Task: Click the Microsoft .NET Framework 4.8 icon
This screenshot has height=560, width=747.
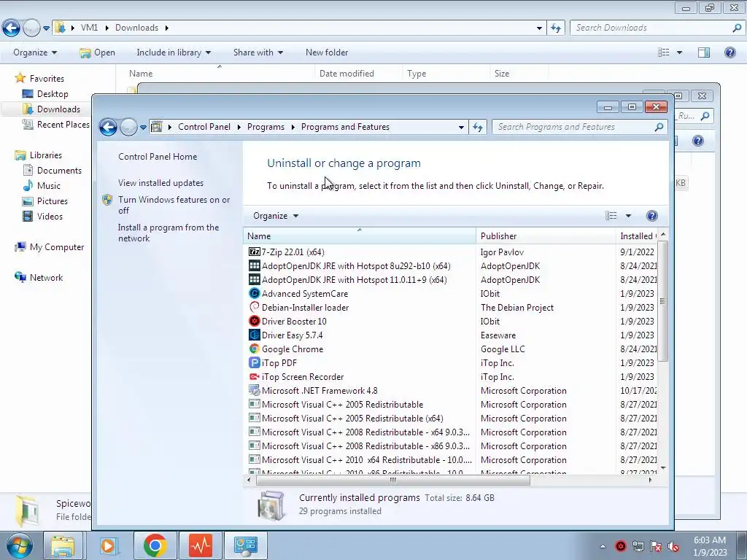Action: pyautogui.click(x=255, y=390)
